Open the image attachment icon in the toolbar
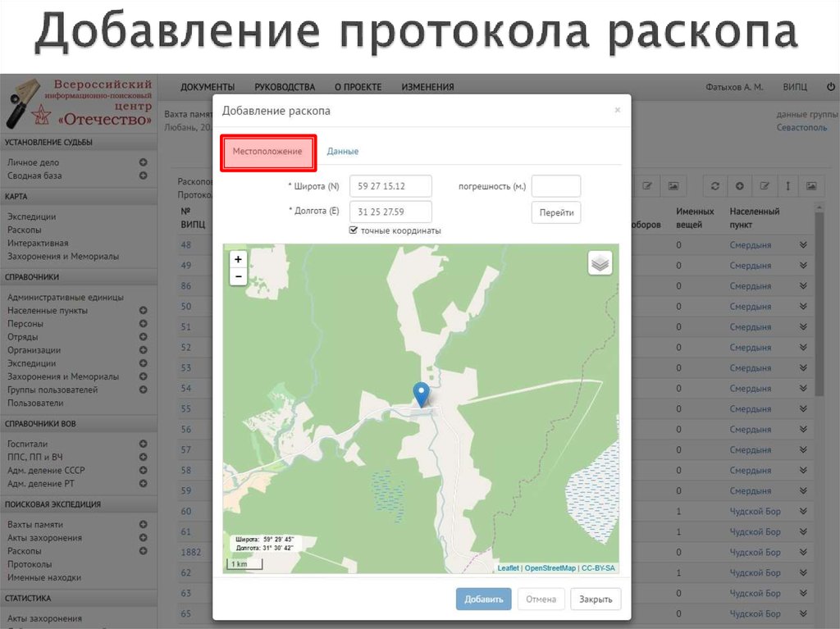The width and height of the screenshot is (840, 629). (810, 186)
